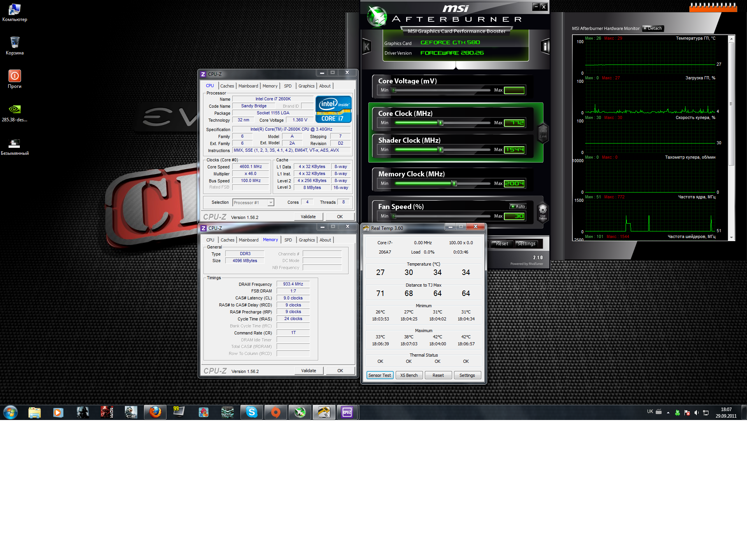Click the XS Bench button

click(x=409, y=375)
